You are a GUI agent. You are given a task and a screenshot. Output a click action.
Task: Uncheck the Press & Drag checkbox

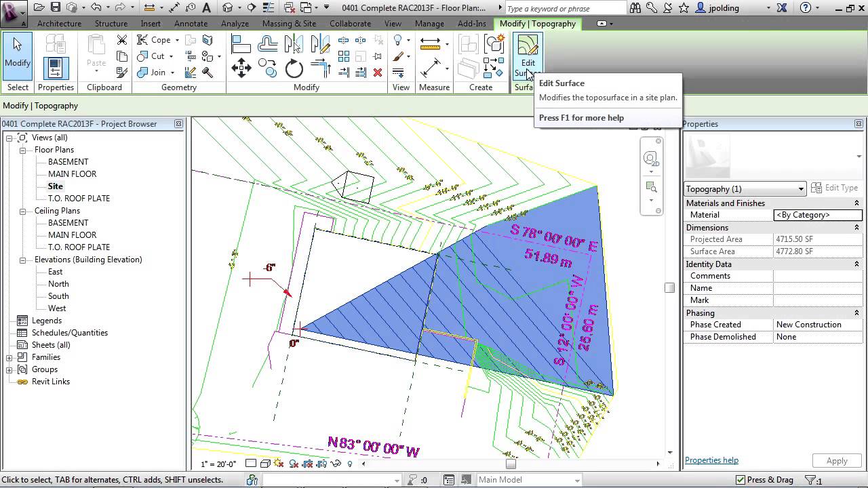740,480
